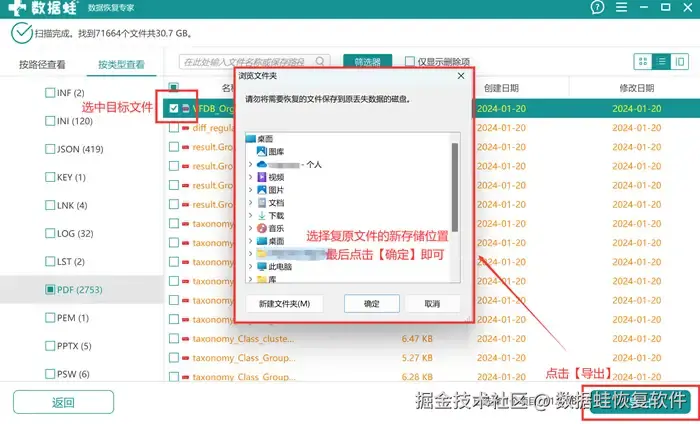Expand the 此电脑 node
The image size is (700, 424).
pyautogui.click(x=250, y=266)
